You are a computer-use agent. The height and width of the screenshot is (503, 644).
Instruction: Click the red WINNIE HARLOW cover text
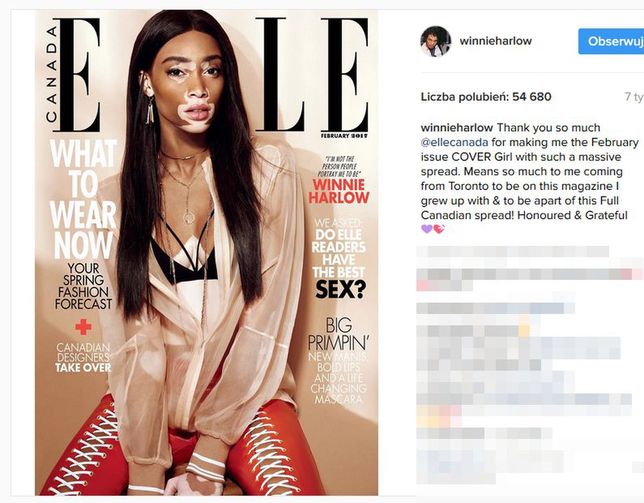tap(339, 191)
